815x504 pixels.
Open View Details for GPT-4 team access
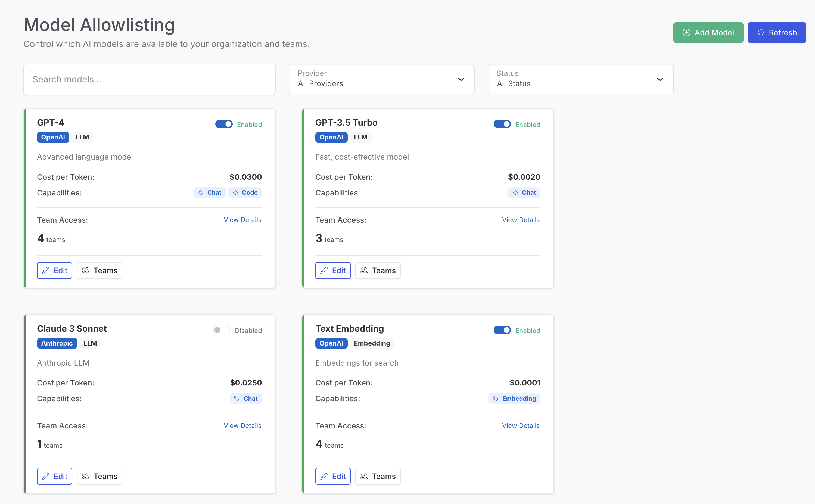pyautogui.click(x=242, y=220)
